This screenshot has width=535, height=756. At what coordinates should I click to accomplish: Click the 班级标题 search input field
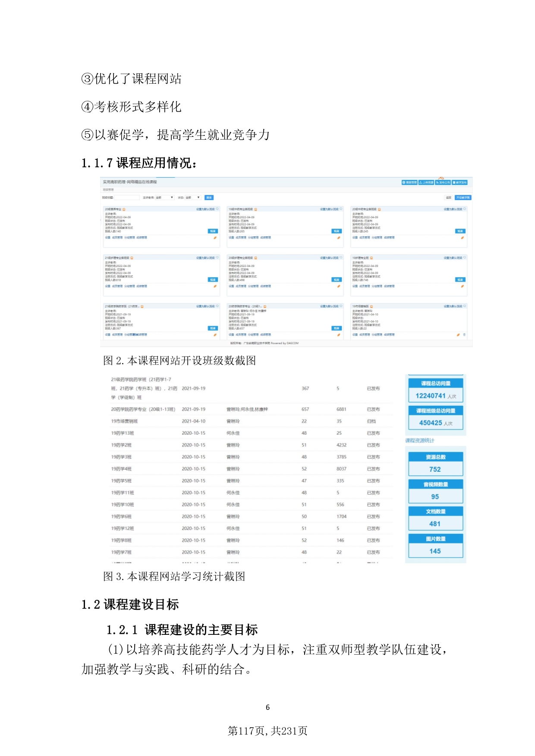(x=126, y=198)
